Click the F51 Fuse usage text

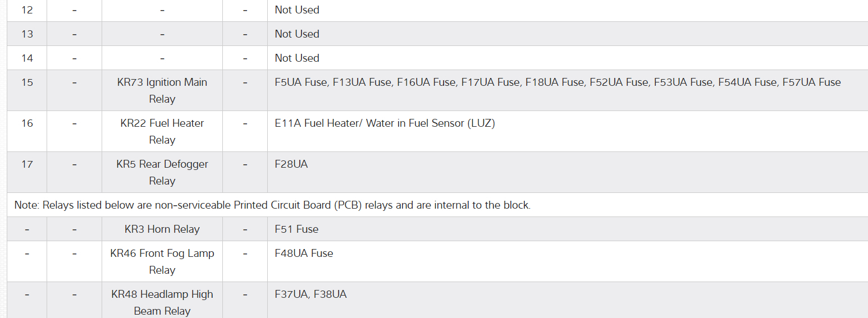point(296,229)
